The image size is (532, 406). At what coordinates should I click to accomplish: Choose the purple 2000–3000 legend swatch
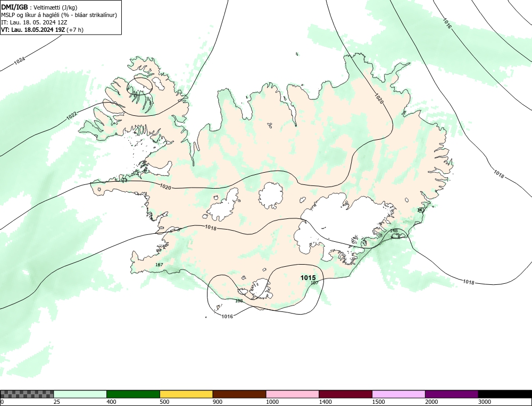(x=452, y=394)
